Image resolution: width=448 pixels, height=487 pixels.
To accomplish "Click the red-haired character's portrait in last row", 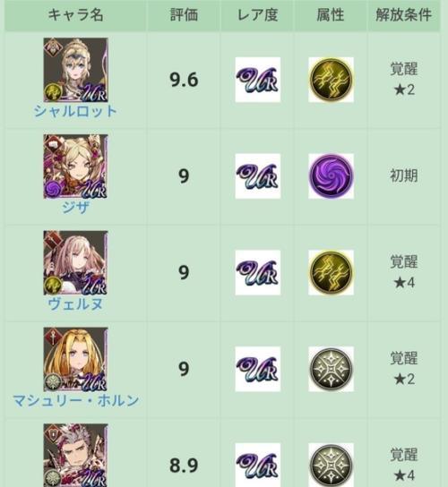I will pos(75,456).
